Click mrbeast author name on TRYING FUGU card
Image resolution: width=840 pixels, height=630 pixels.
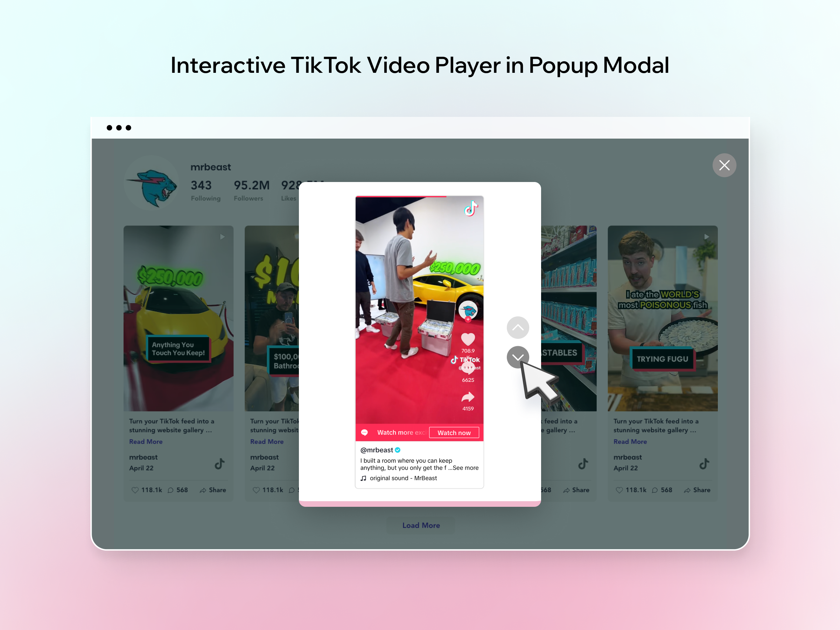627,457
